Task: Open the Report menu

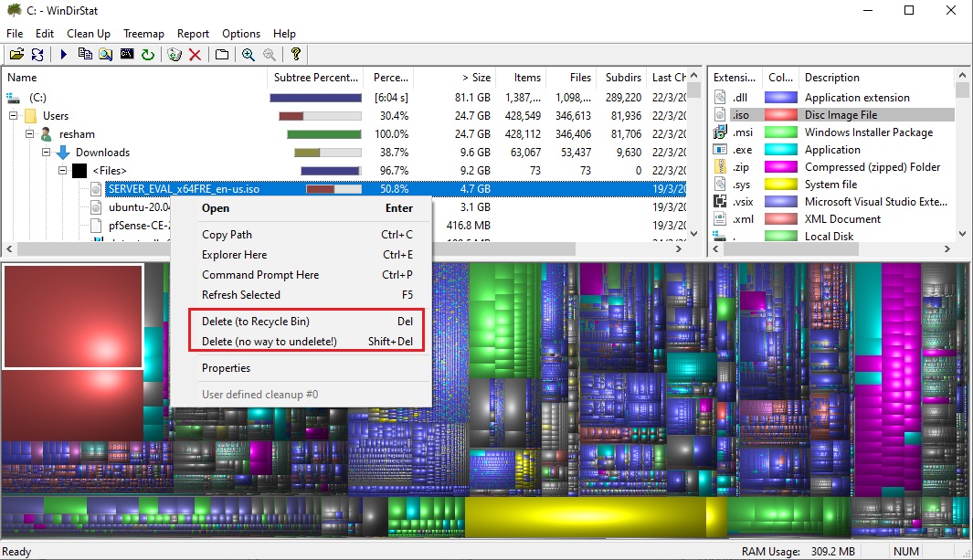Action: [x=193, y=34]
